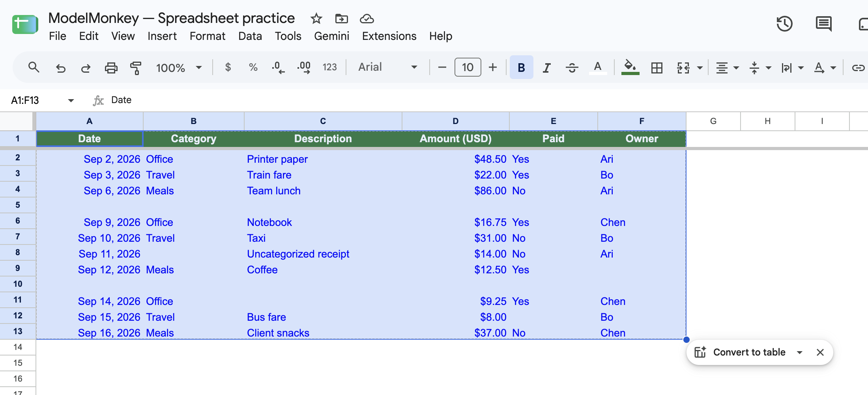Open the Arial font dropdown

pyautogui.click(x=388, y=67)
